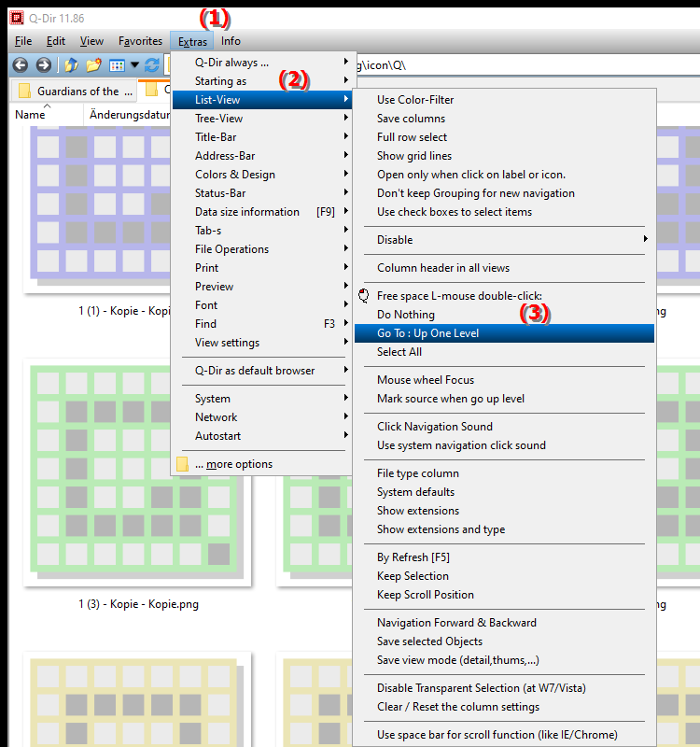This screenshot has width=700, height=747.
Task: Select Show extensions and type
Action: (505, 529)
